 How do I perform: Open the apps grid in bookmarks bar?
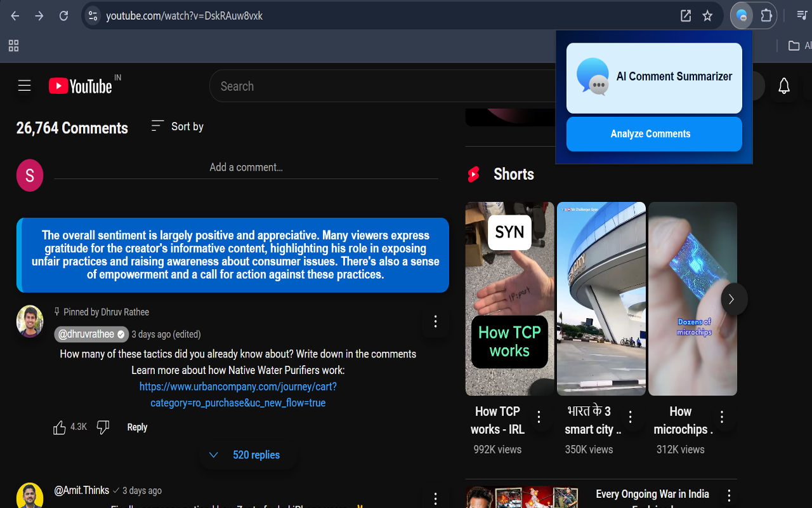point(13,46)
